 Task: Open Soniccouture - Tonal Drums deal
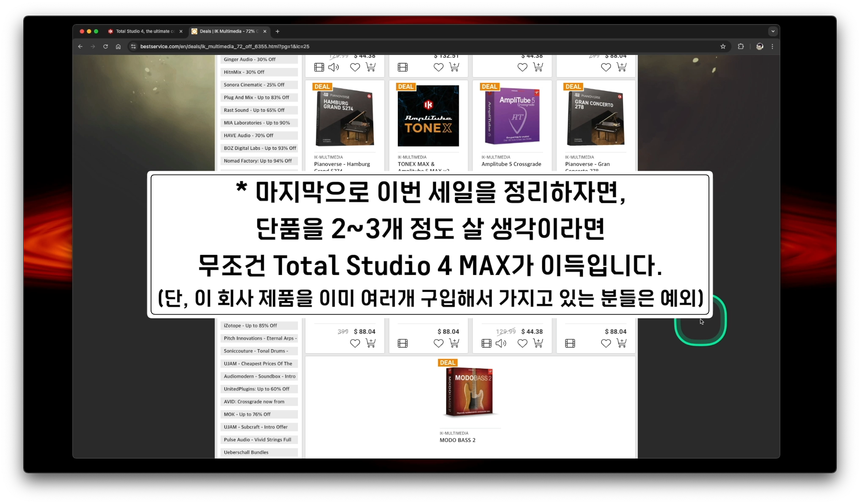pyautogui.click(x=259, y=351)
